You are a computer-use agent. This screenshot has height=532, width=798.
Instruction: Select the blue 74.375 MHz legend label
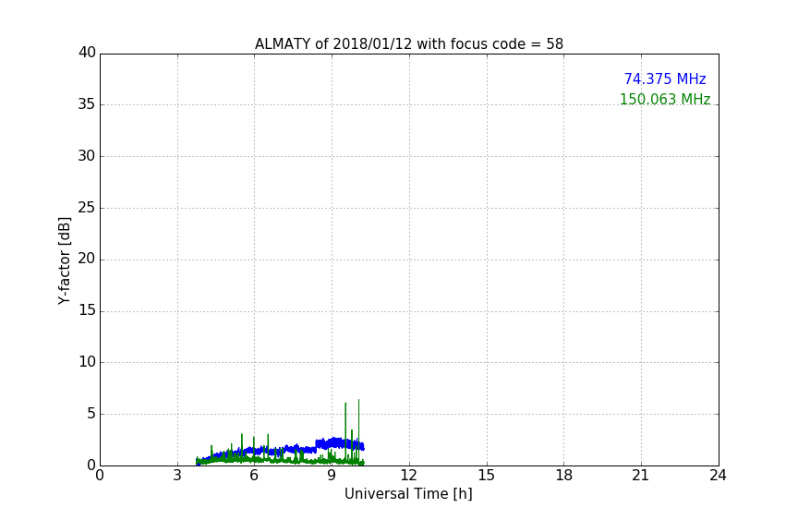click(665, 79)
